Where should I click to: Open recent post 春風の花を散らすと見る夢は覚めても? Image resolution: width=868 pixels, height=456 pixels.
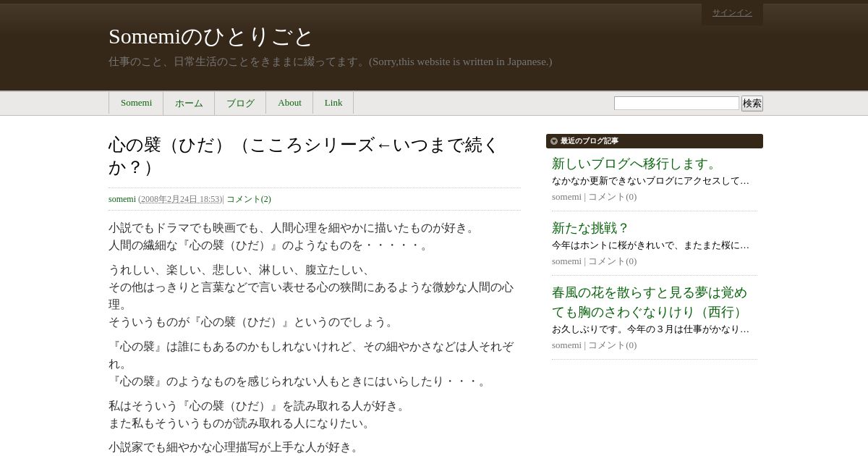[x=650, y=303]
